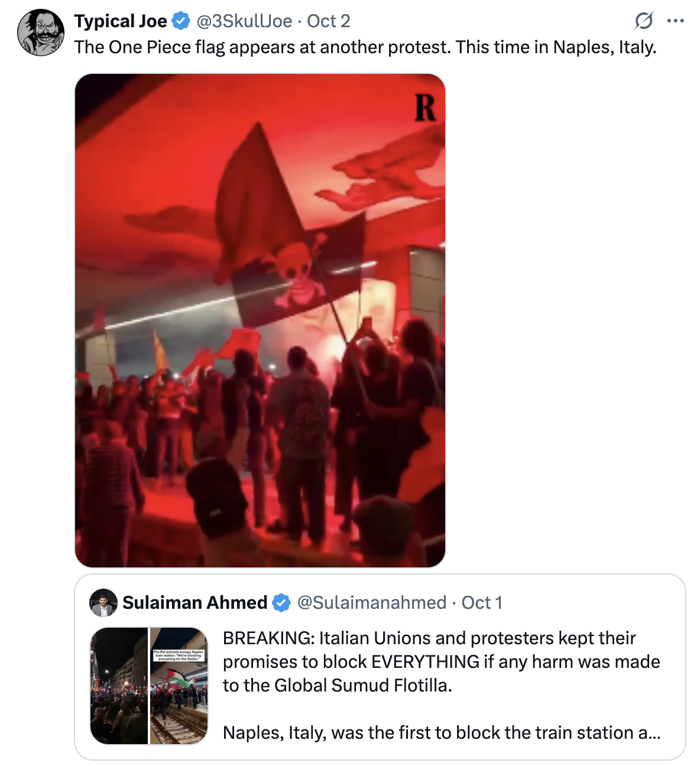700x766 pixels.
Task: Click the Sulaiman Ahmed display name
Action: [195, 603]
